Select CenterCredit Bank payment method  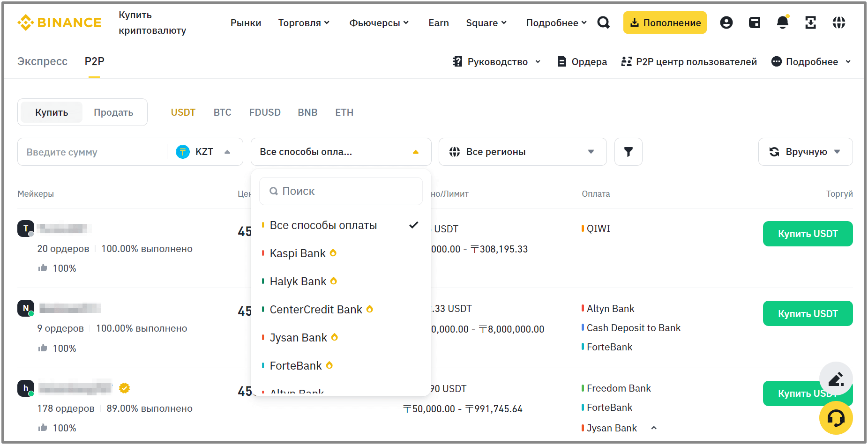coord(341,310)
